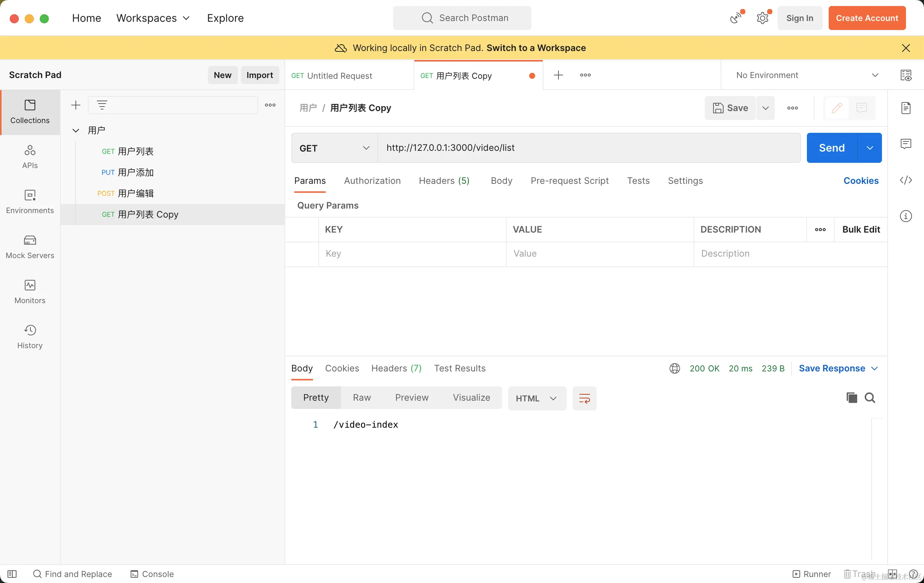Open the Mock Servers sidebar panel
924x583 pixels.
pyautogui.click(x=30, y=246)
